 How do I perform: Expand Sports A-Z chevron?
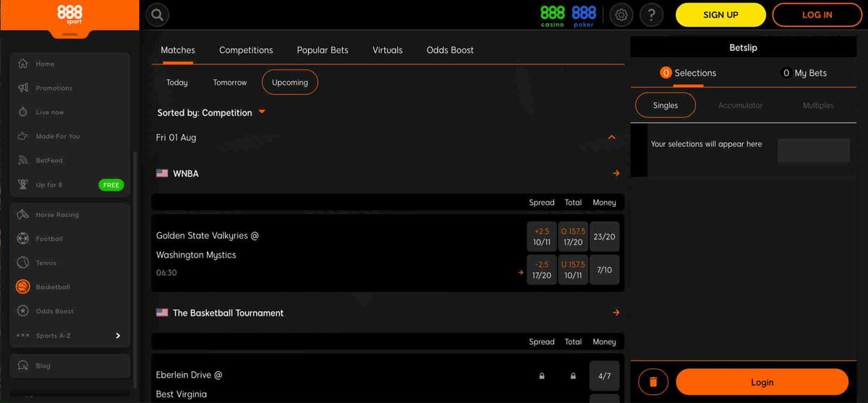(x=118, y=336)
